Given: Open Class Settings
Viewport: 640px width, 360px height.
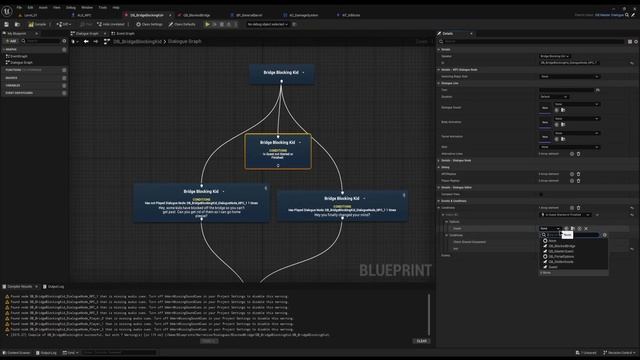Looking at the screenshot, I should pos(149,24).
